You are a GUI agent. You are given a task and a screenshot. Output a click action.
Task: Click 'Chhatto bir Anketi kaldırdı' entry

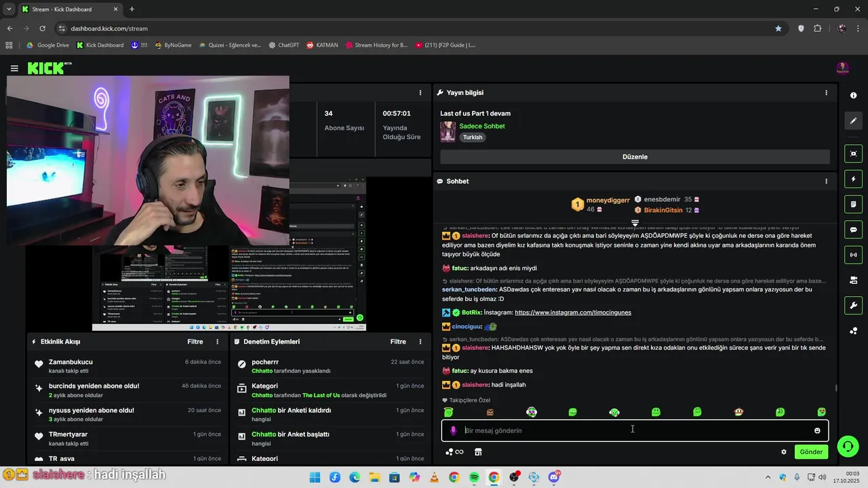click(x=291, y=411)
